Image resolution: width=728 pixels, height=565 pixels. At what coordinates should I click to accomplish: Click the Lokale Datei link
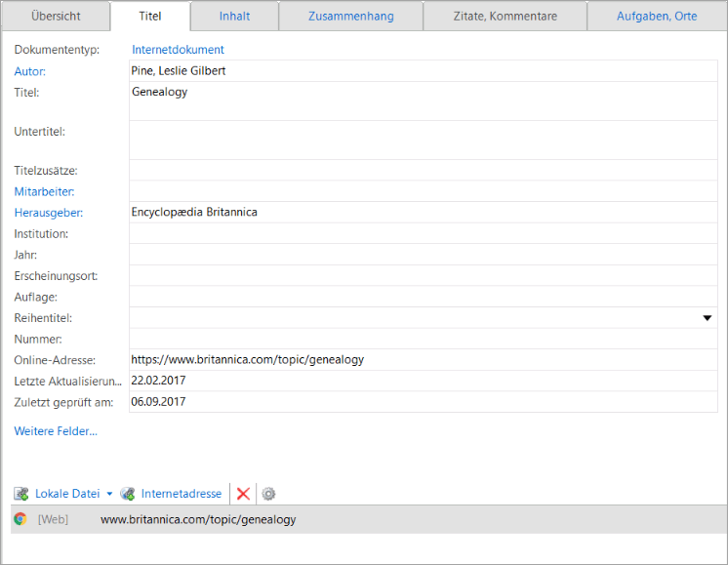coord(67,494)
